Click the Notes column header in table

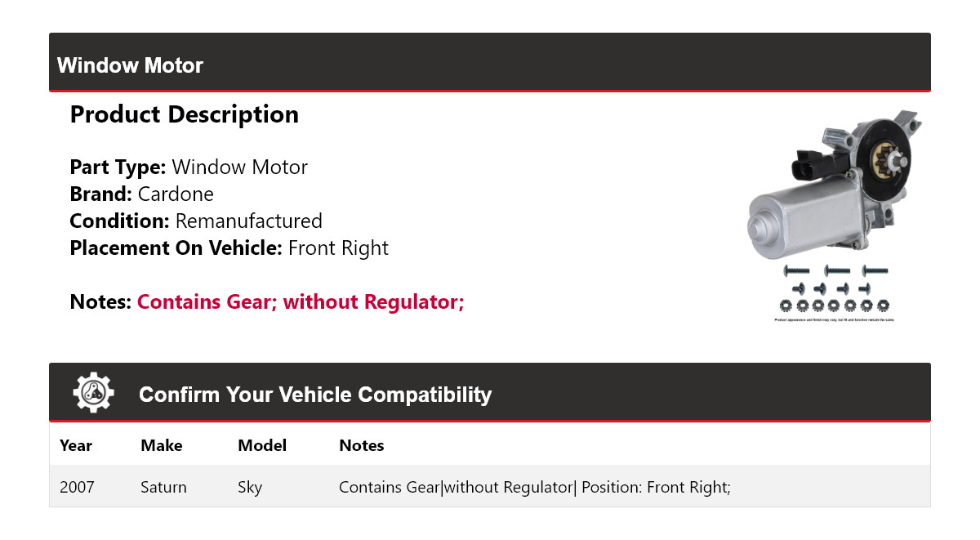pos(361,445)
